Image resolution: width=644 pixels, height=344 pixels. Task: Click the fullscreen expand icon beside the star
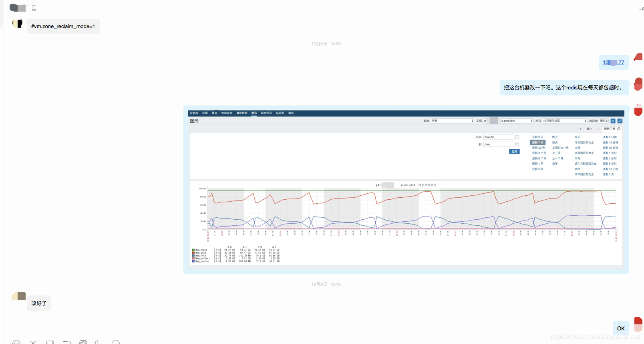[x=620, y=121]
